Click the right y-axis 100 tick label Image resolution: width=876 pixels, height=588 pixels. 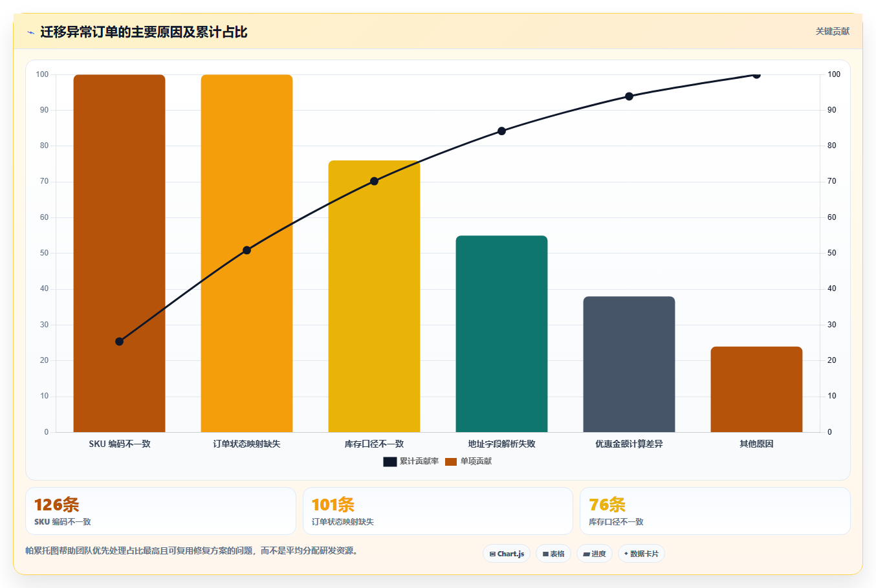[834, 74]
